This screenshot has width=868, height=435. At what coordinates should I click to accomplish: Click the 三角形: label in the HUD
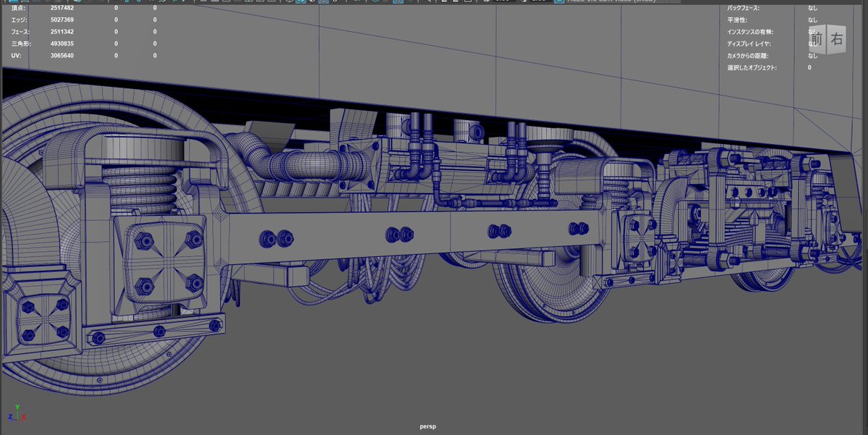point(21,43)
